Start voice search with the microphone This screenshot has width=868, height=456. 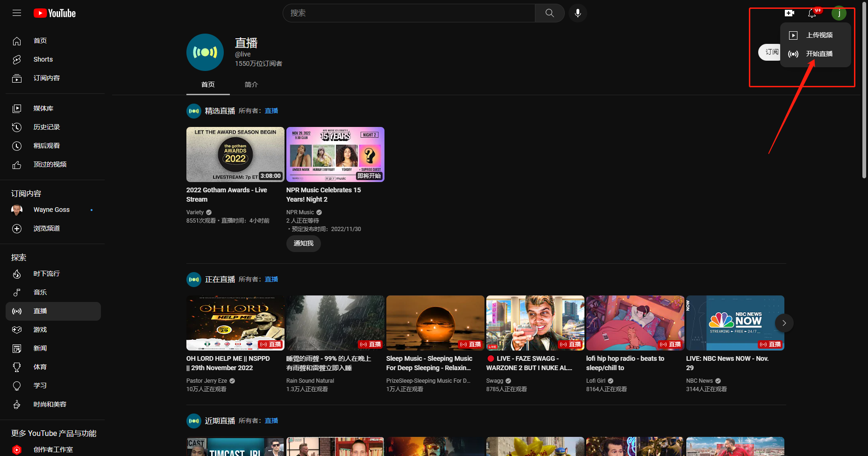tap(578, 13)
